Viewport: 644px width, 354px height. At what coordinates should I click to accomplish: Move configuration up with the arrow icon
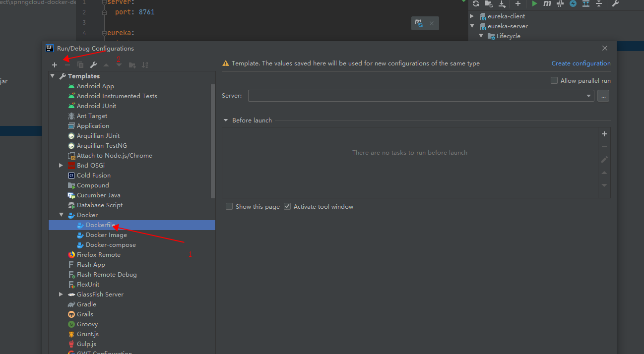coord(106,65)
